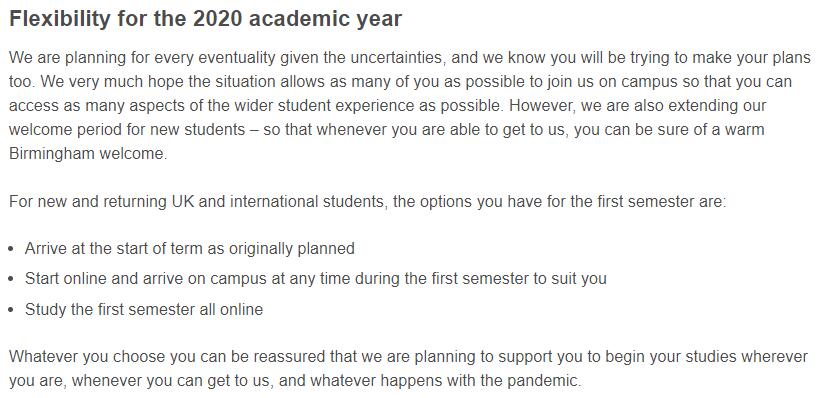This screenshot has width=831, height=398.
Task: Select 'Arrive at the start of term' list item
Action: [x=190, y=249]
